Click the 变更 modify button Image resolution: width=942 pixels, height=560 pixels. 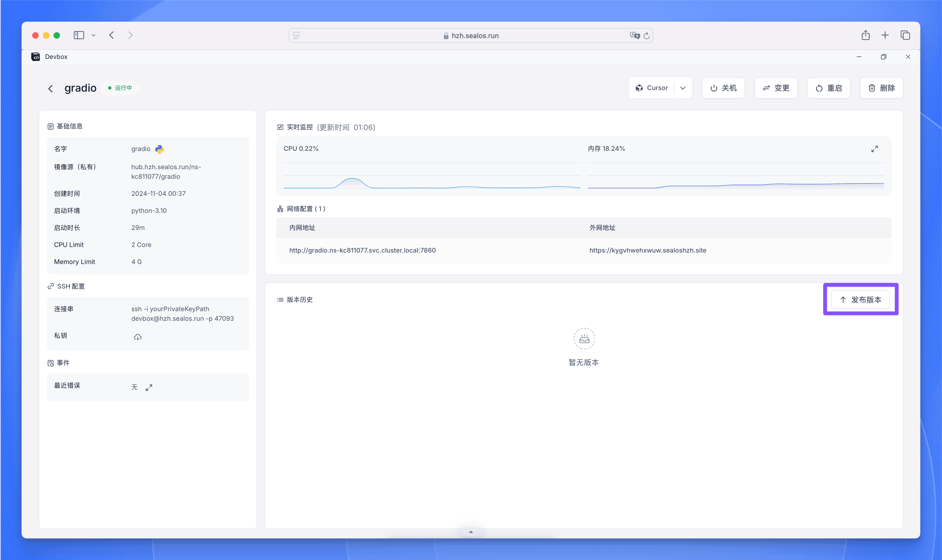[x=776, y=88]
